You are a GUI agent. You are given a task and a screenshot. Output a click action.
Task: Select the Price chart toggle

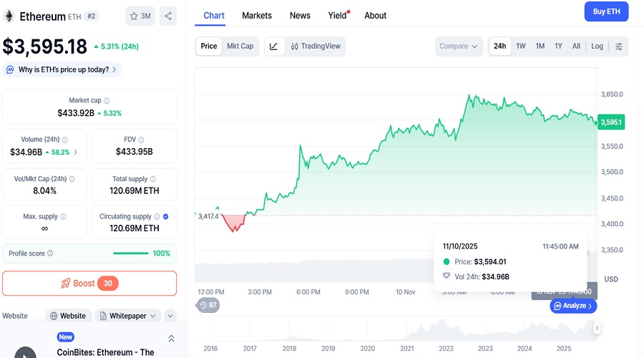pos(209,47)
